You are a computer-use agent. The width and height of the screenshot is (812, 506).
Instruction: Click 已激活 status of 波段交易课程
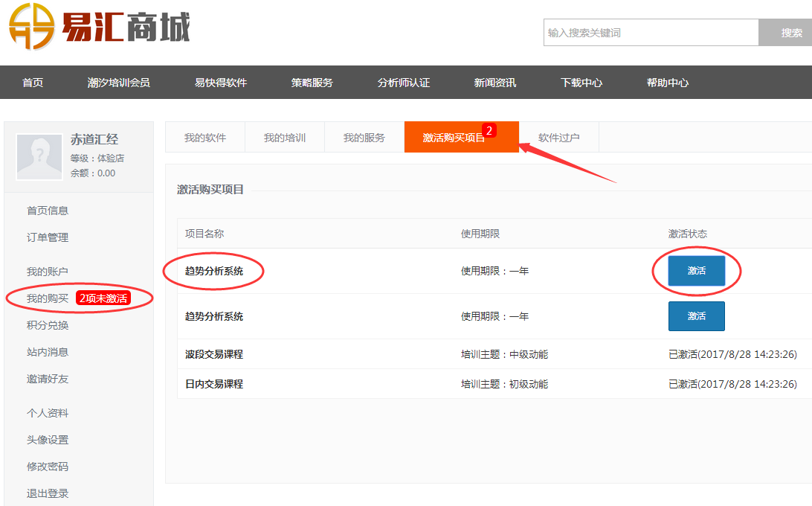732,354
